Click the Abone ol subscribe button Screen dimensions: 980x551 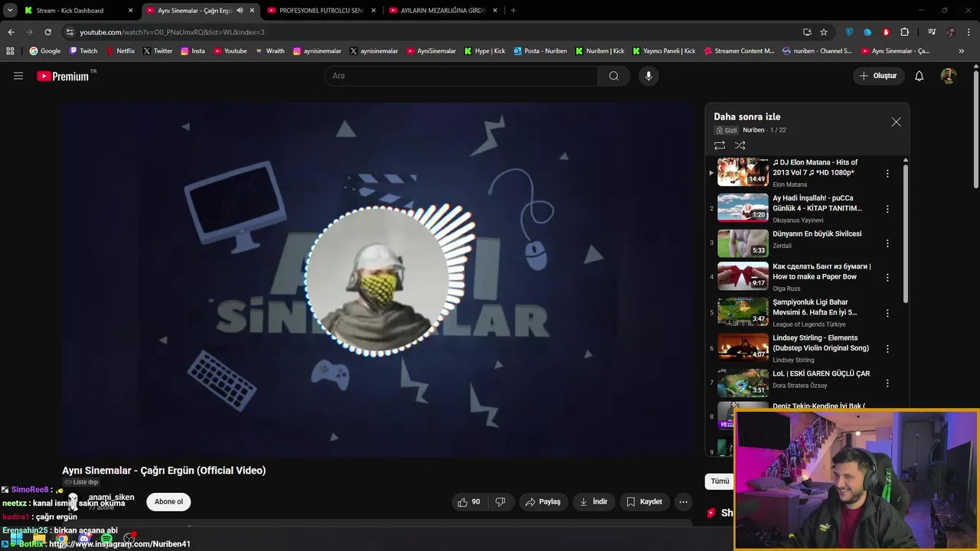[x=168, y=502]
